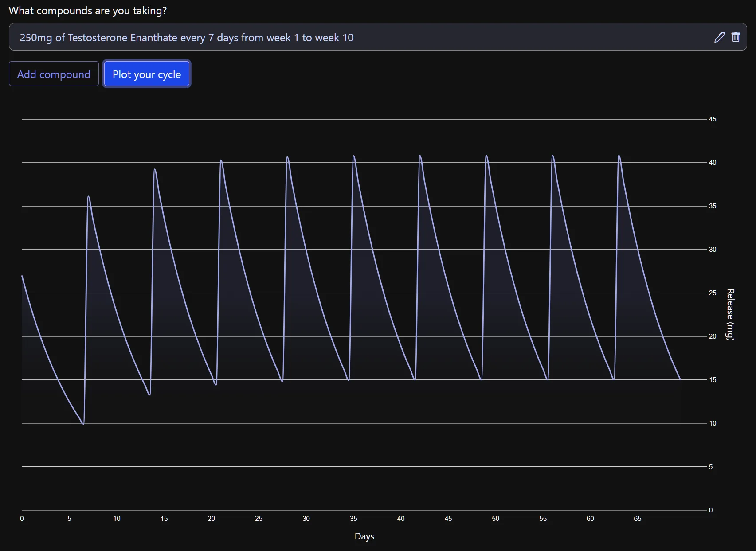The width and height of the screenshot is (756, 551).
Task: Click the first release peak near day 7
Action: 88,196
